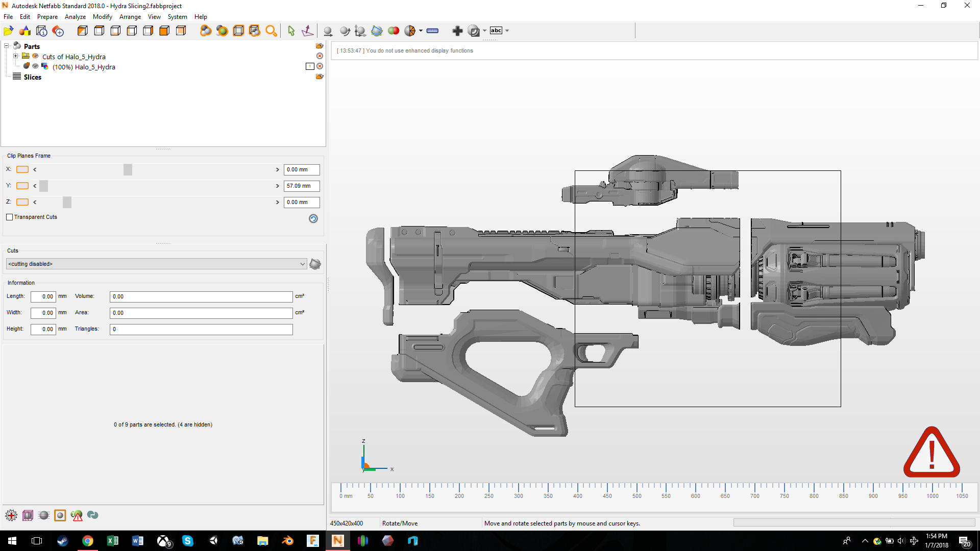Select the last light-orange cube view icon
Viewport: 980px width, 551px height.
pyautogui.click(x=181, y=31)
